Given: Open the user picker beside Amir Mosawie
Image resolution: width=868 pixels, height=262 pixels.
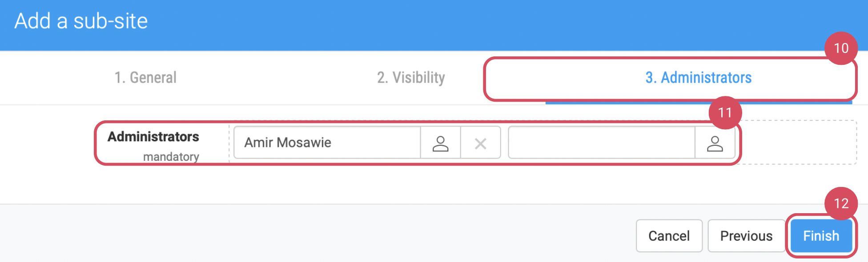Looking at the screenshot, I should point(440,143).
